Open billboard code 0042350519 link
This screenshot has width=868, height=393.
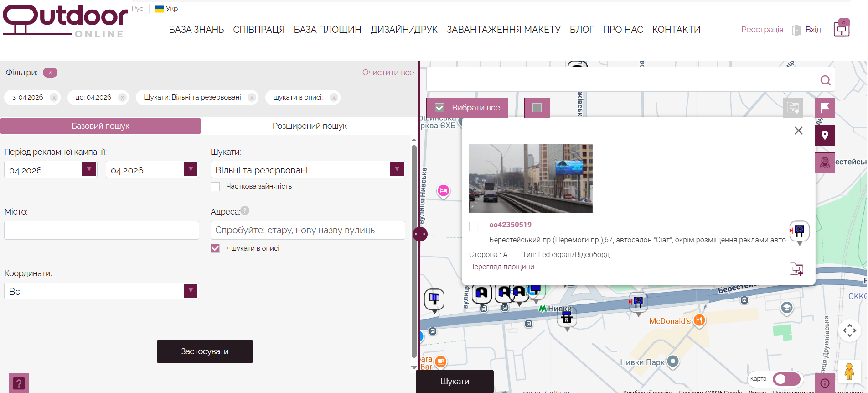510,225
